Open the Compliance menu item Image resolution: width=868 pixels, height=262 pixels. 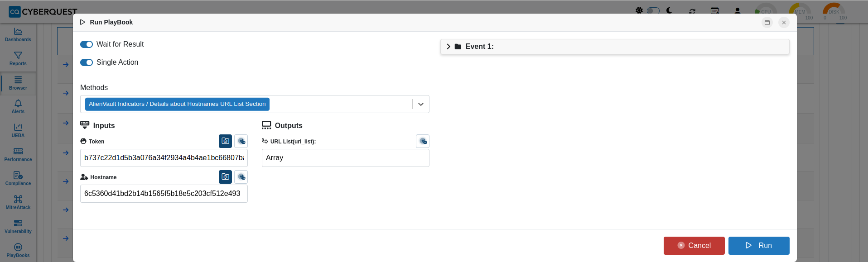click(18, 178)
